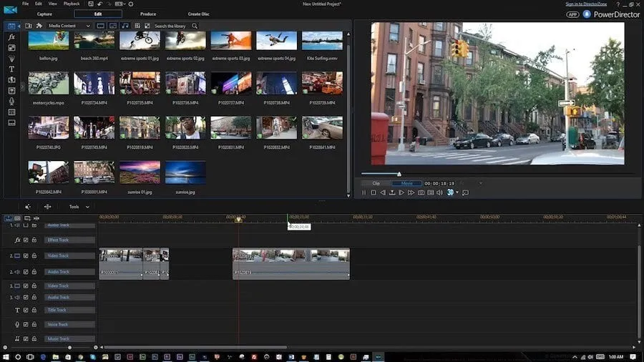Open the Playback menu

coord(72,4)
